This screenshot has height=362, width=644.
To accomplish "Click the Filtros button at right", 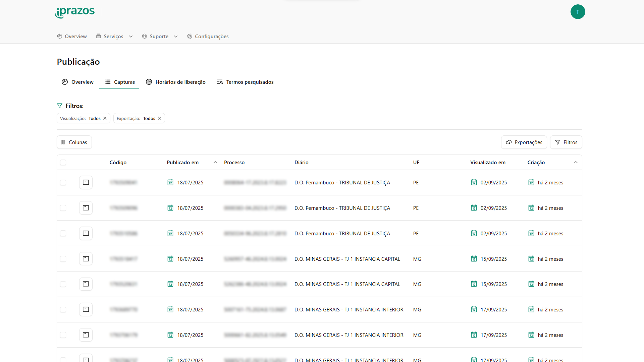I will 566,142.
